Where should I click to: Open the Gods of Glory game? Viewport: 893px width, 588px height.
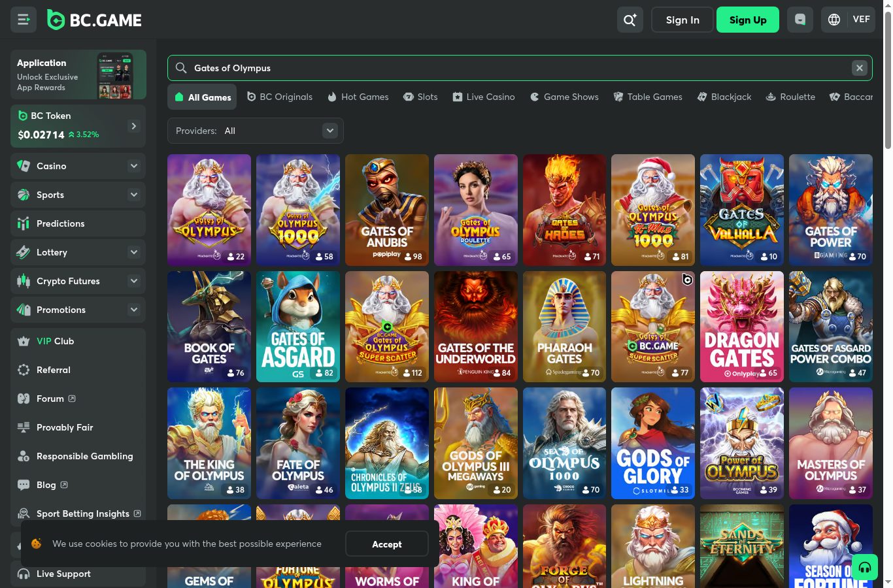click(653, 443)
